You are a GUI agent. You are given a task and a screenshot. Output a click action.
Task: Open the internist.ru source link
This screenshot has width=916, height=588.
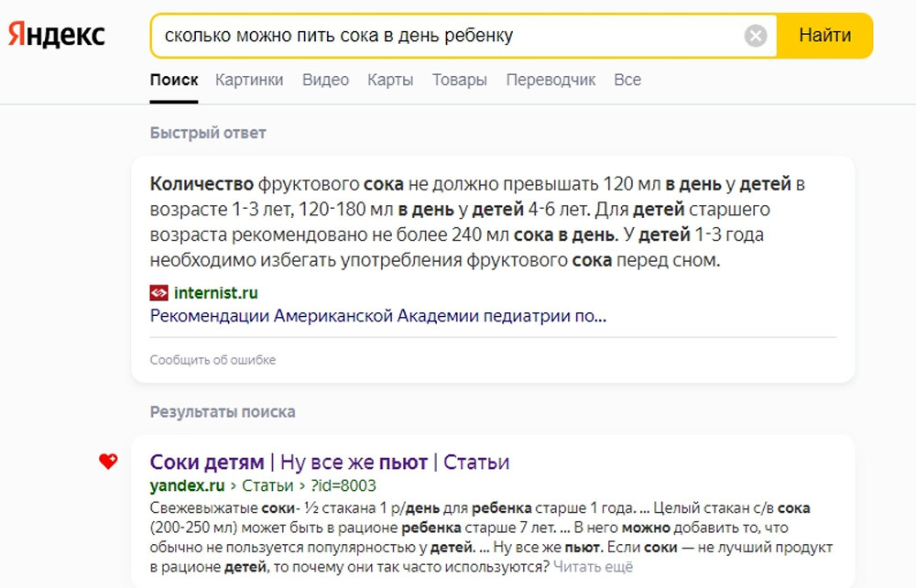point(215,292)
